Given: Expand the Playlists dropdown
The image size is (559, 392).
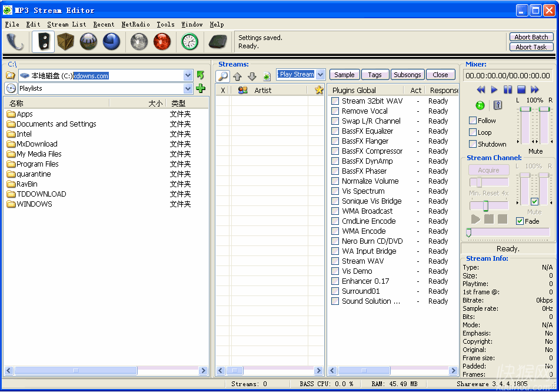Looking at the screenshot, I should [188, 88].
